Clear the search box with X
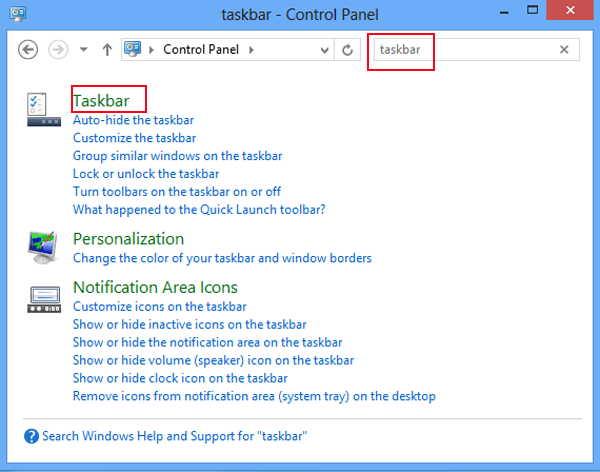Image resolution: width=600 pixels, height=472 pixels. click(564, 49)
